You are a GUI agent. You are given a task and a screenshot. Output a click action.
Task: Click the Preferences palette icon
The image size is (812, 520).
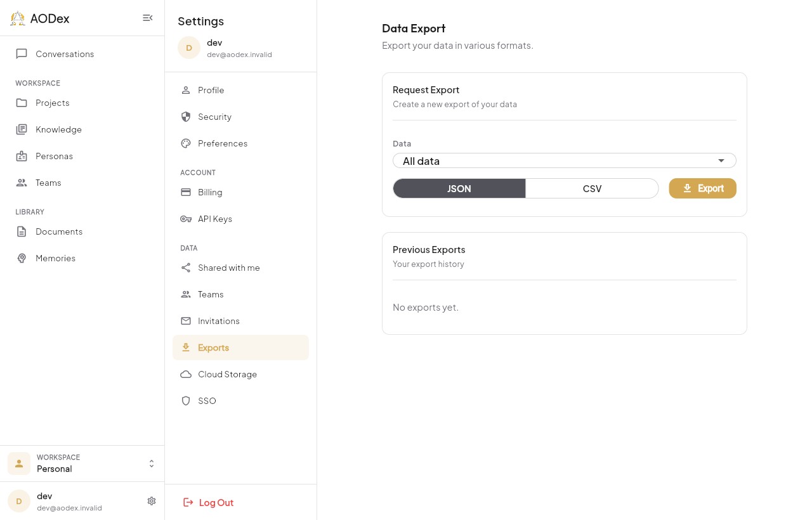click(x=186, y=143)
